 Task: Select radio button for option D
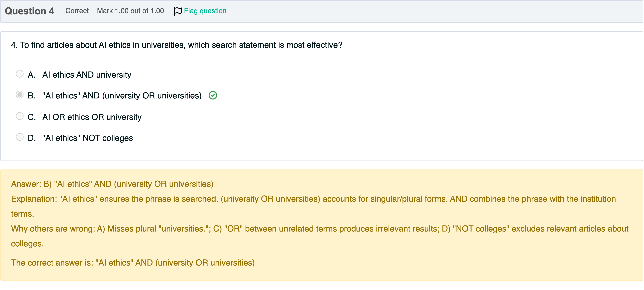coord(20,137)
